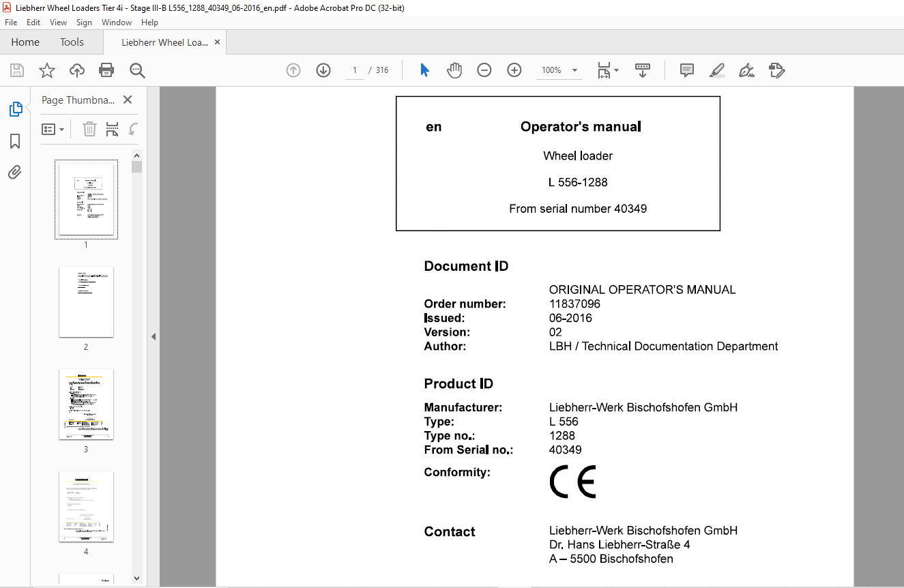Select page 3 thumbnail
Image resolution: width=904 pixels, height=588 pixels.
86,404
